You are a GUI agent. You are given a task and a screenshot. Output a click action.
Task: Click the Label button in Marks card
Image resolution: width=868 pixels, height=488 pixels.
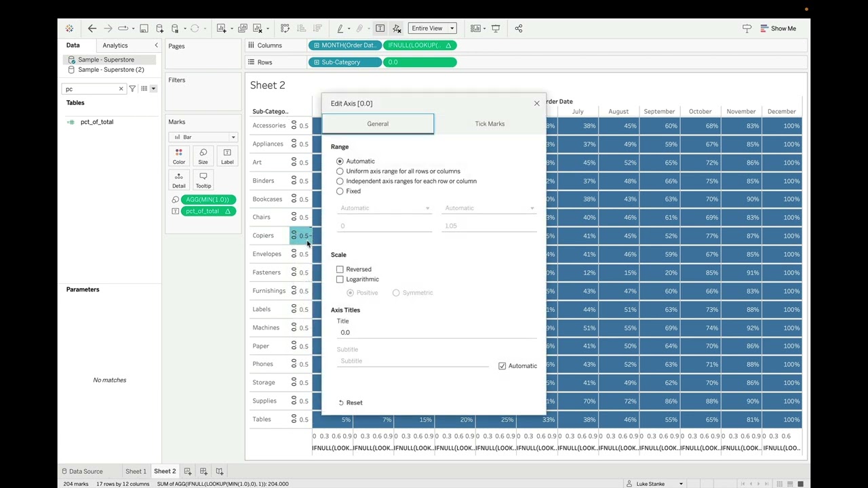tap(227, 157)
